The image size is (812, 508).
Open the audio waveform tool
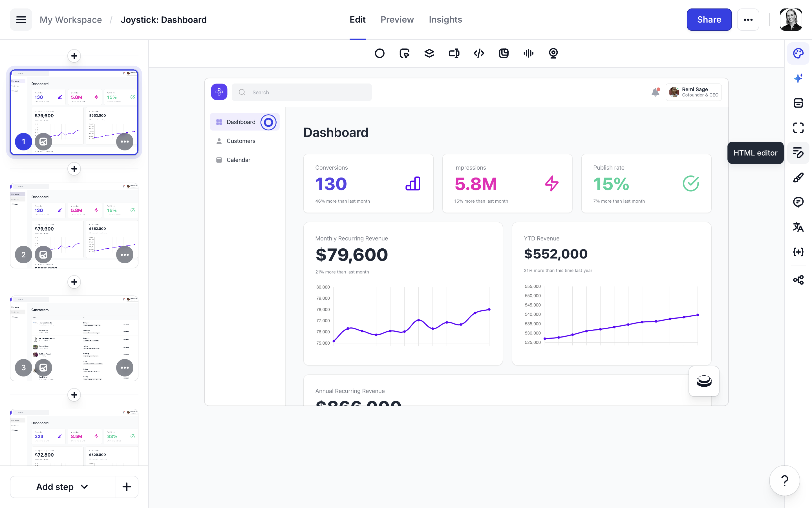tap(528, 53)
